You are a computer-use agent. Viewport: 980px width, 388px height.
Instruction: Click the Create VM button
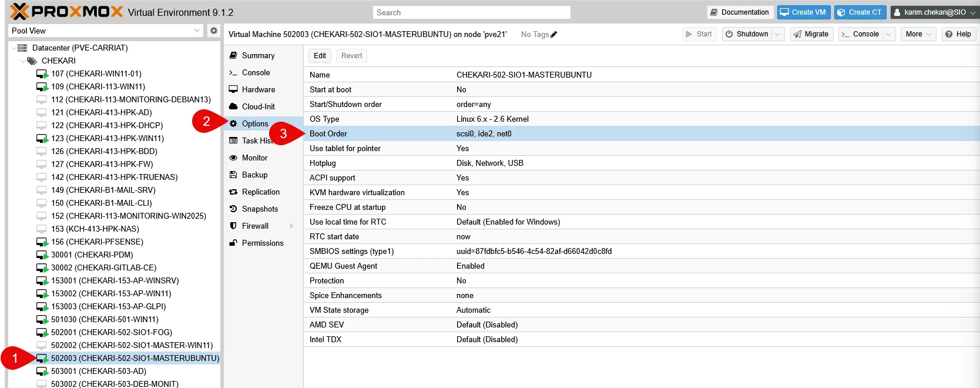(803, 12)
